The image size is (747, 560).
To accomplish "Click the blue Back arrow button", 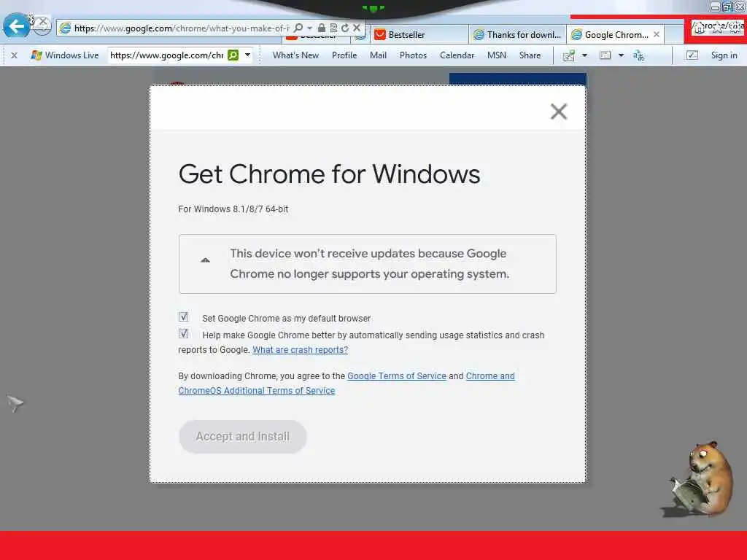I will tap(17, 26).
